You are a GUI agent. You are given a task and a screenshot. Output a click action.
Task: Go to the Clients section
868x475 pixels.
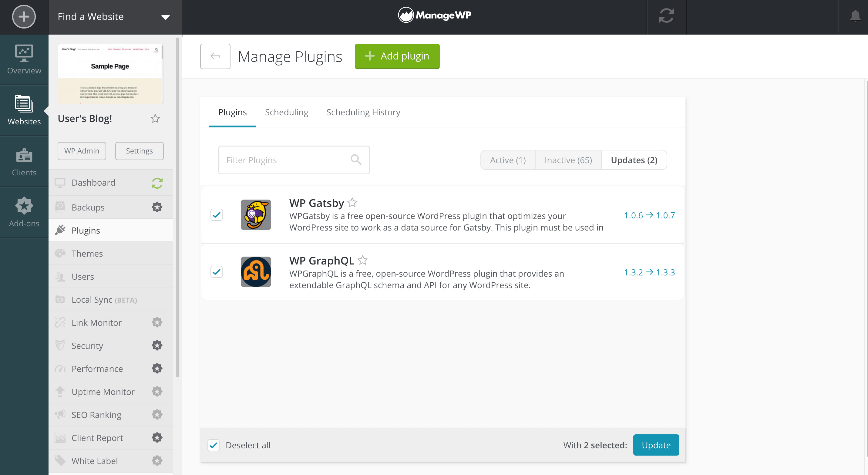click(24, 162)
